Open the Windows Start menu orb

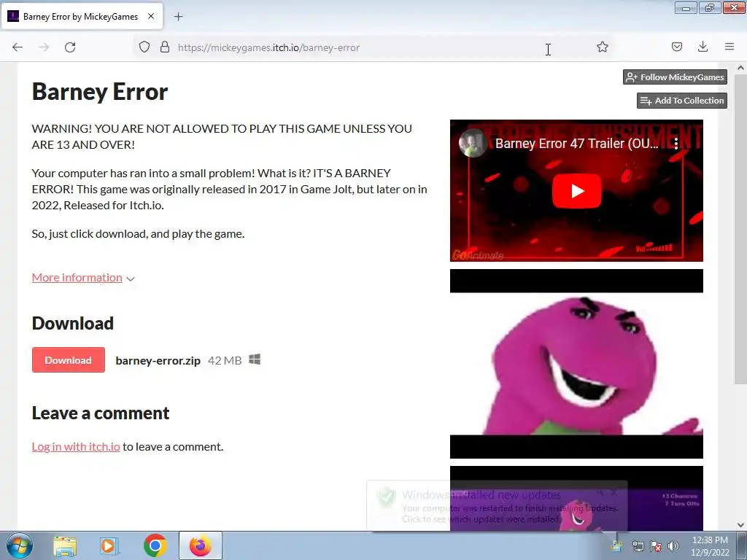coord(19,545)
